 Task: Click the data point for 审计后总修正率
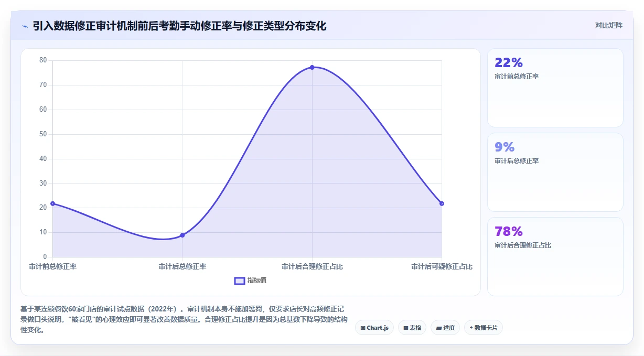(x=183, y=235)
